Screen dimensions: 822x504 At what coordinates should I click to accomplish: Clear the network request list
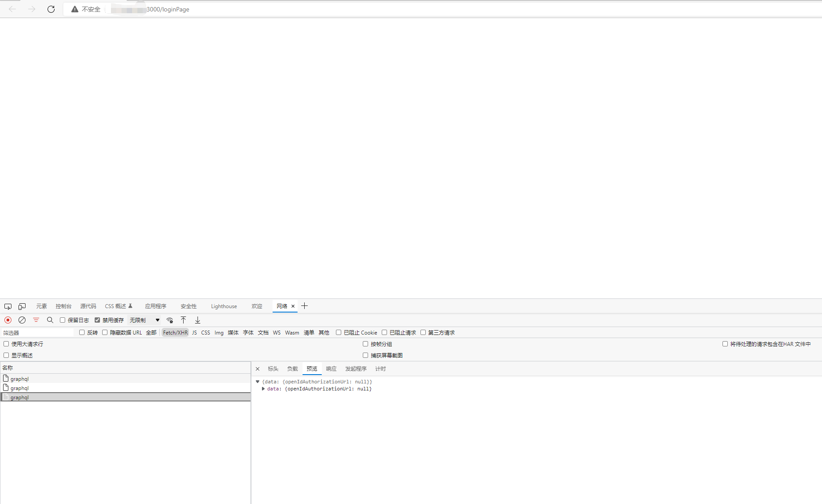[x=22, y=320]
